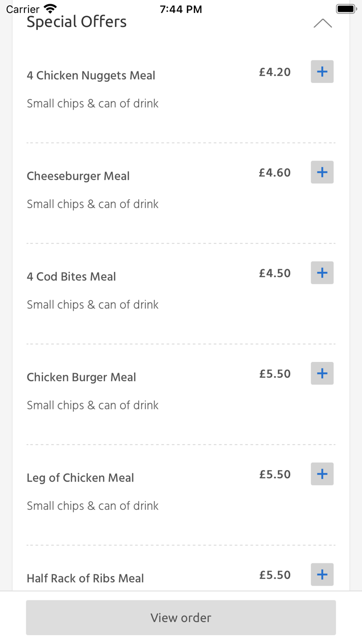Add 4 Cod Bites Meal to order

tap(322, 273)
